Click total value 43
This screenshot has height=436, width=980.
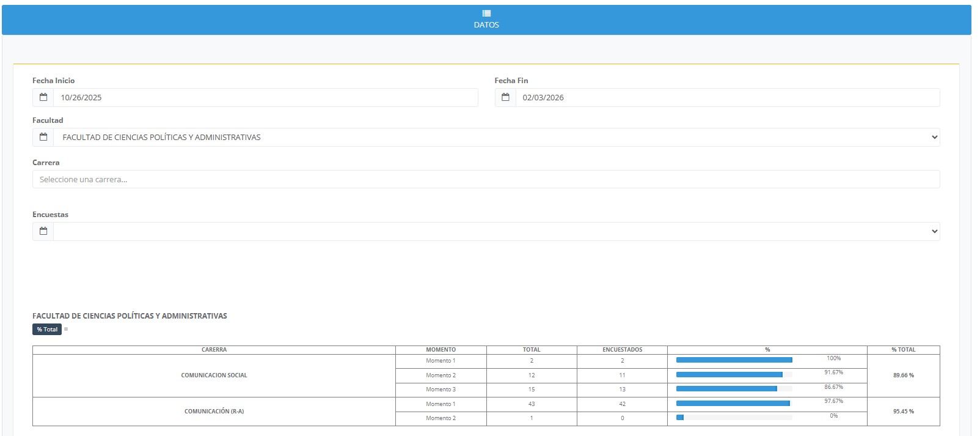pyautogui.click(x=532, y=404)
